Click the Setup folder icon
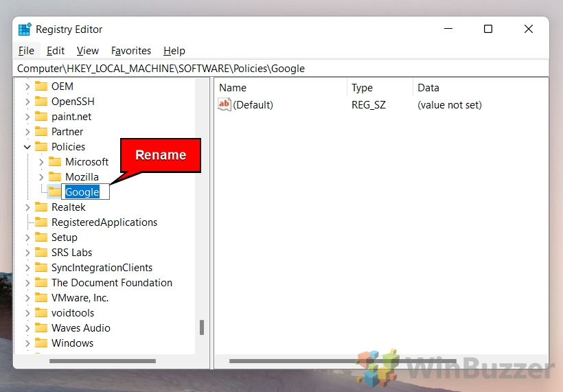 pyautogui.click(x=41, y=237)
